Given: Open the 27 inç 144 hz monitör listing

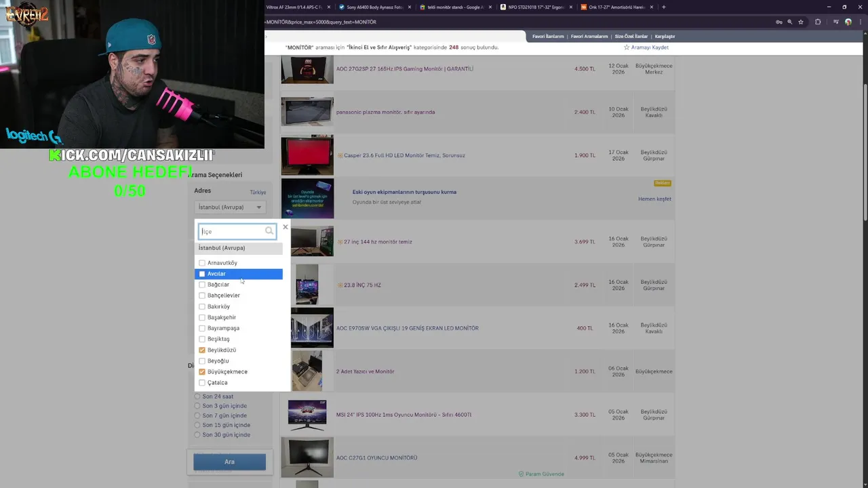Looking at the screenshot, I should coord(378,242).
